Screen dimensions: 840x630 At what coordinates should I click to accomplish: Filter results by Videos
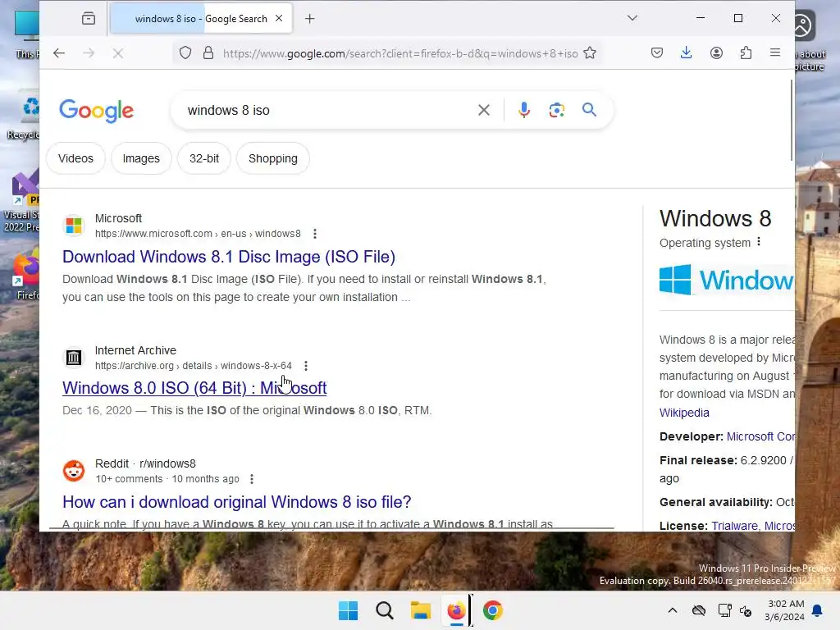pos(75,158)
